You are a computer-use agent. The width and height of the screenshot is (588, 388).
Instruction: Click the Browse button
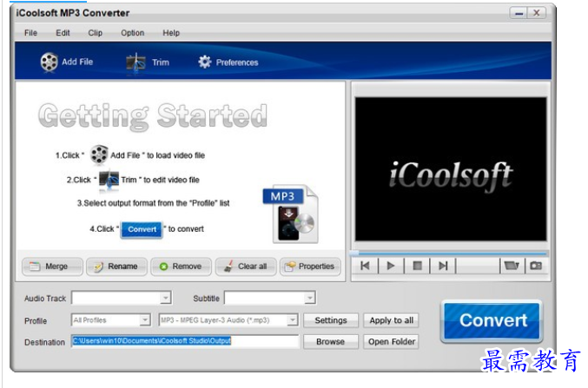coord(331,342)
